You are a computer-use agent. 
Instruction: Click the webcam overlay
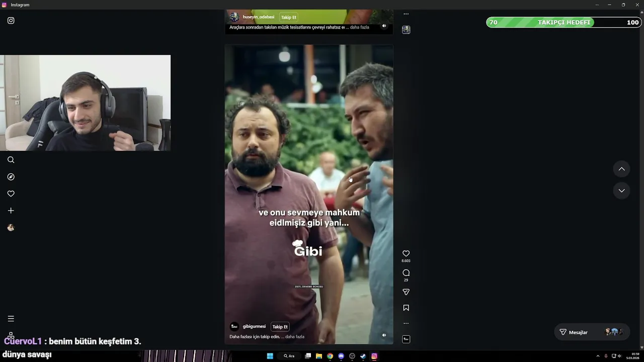(86, 103)
